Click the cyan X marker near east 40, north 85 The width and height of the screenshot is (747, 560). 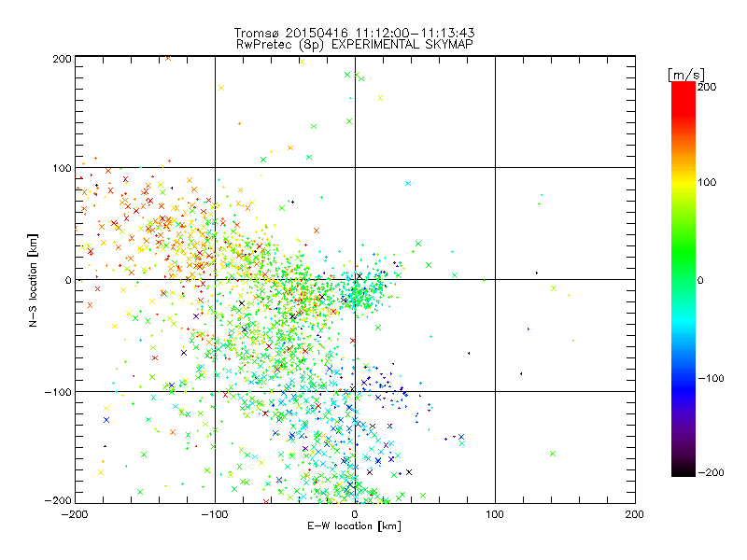click(408, 183)
